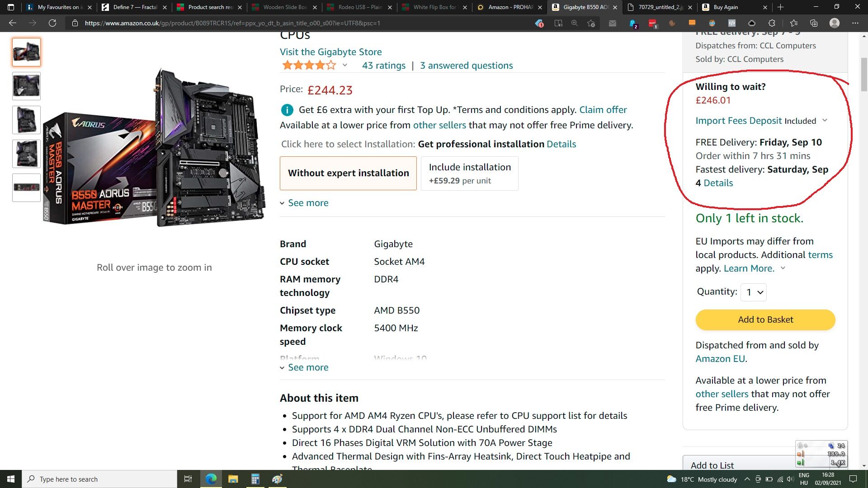
Task: Click the info icon beside Top Up offer
Action: click(x=287, y=110)
